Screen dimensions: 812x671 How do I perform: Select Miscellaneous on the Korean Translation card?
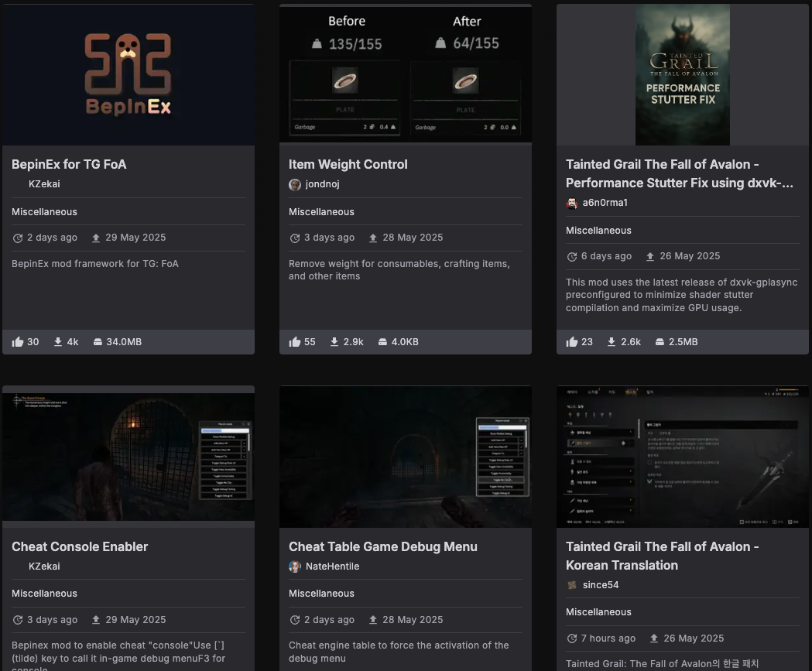(x=598, y=612)
